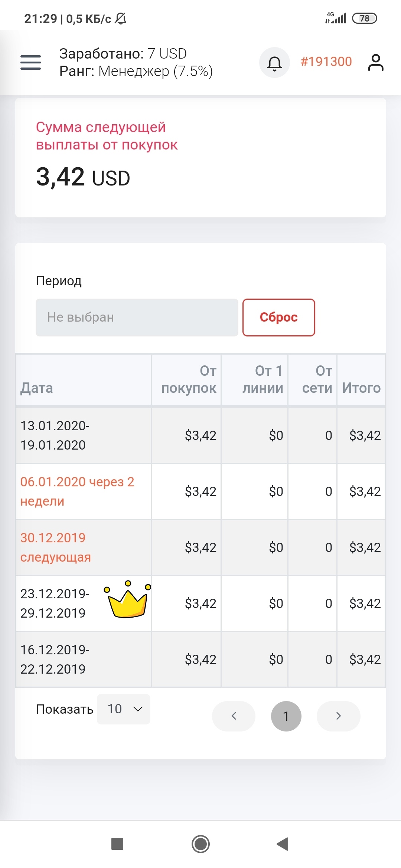
Task: Select the 13.01.2020-19.01.2020 table row
Action: coord(200,435)
